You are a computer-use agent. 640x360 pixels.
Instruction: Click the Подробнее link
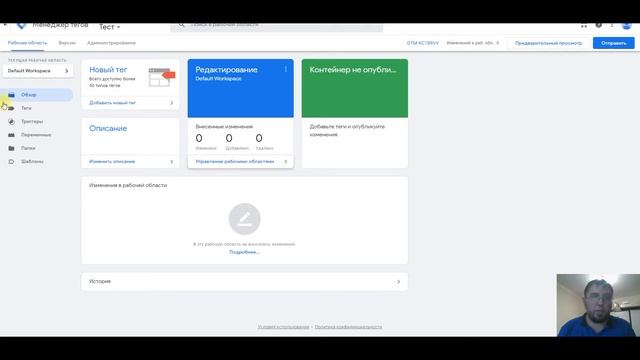[x=244, y=252]
